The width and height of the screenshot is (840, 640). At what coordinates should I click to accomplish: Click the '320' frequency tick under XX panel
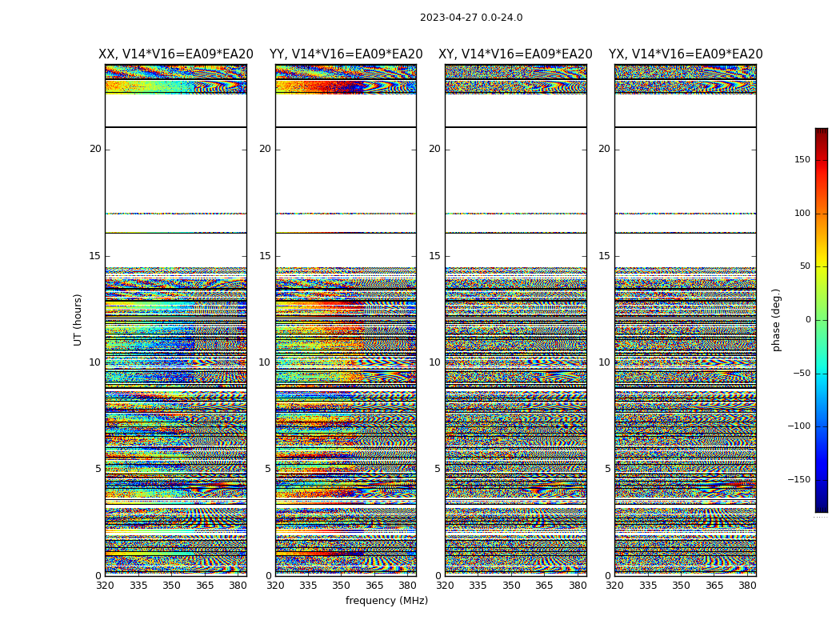(105, 586)
